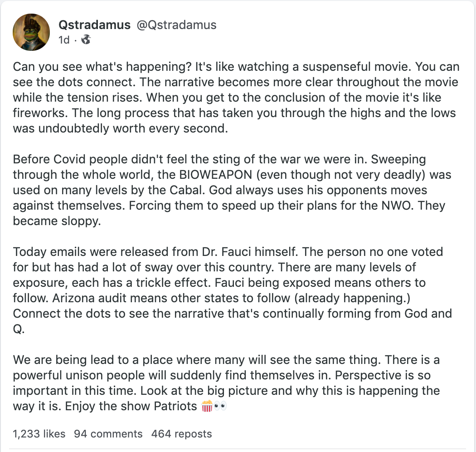476x452 pixels.
Task: Open the @Qstradamus handle link
Action: coord(177,25)
